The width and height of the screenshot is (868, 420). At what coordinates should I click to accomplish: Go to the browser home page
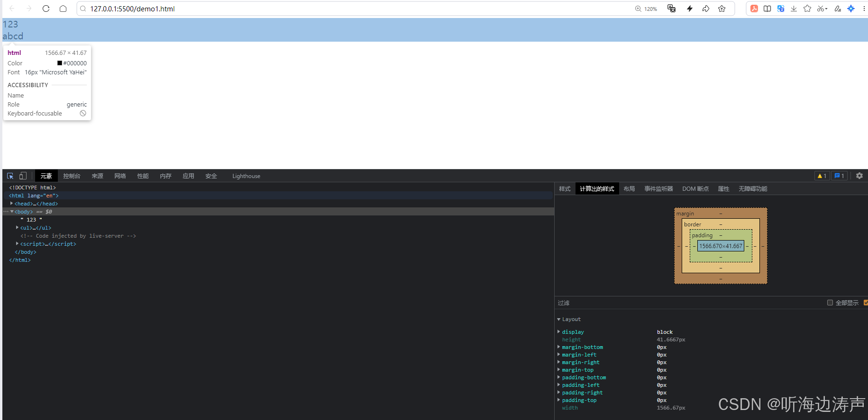[x=63, y=9]
